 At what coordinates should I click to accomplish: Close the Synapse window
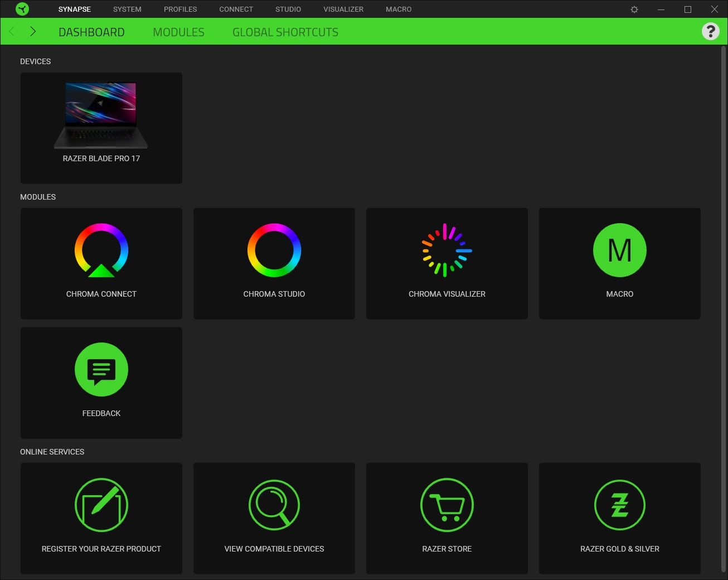click(x=714, y=9)
